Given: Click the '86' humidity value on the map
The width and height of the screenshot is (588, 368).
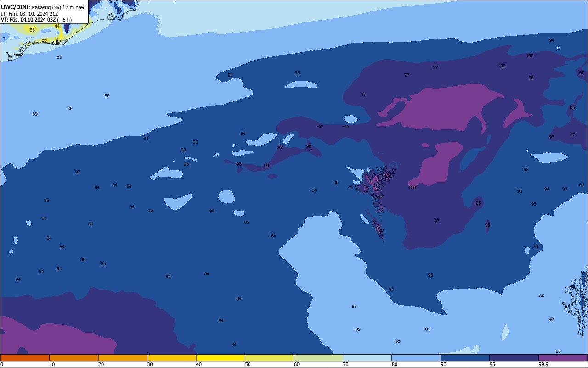Looking at the screenshot, I should pyautogui.click(x=542, y=296).
